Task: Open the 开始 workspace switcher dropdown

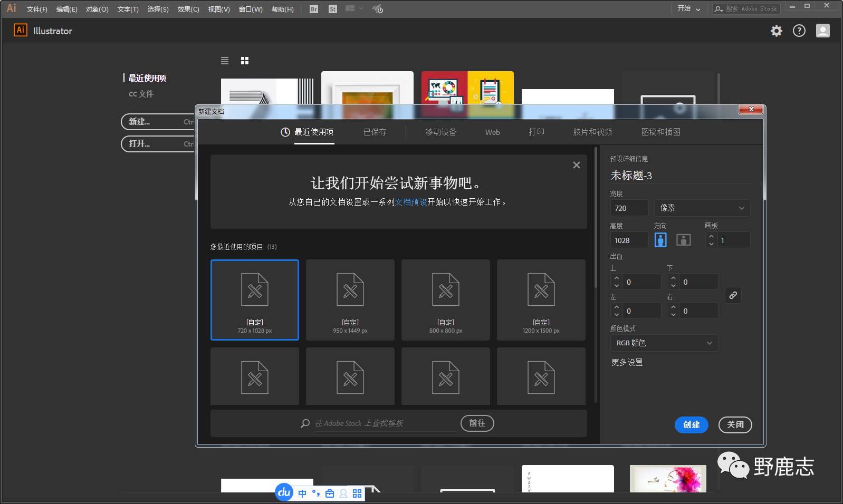Action: click(x=689, y=9)
